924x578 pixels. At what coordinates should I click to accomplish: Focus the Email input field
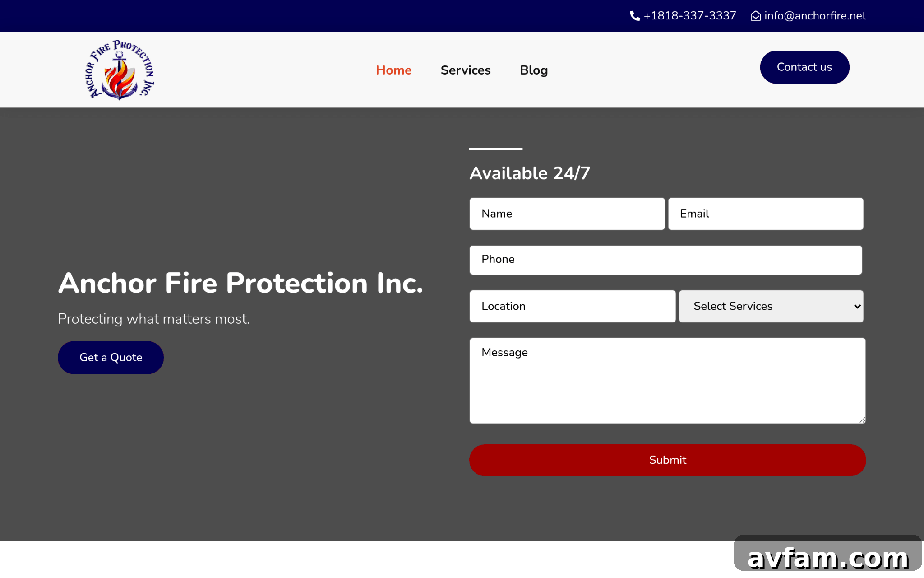coord(766,214)
